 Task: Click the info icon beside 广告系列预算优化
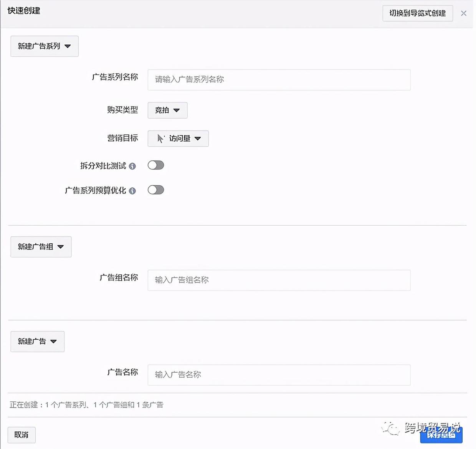pyautogui.click(x=133, y=191)
